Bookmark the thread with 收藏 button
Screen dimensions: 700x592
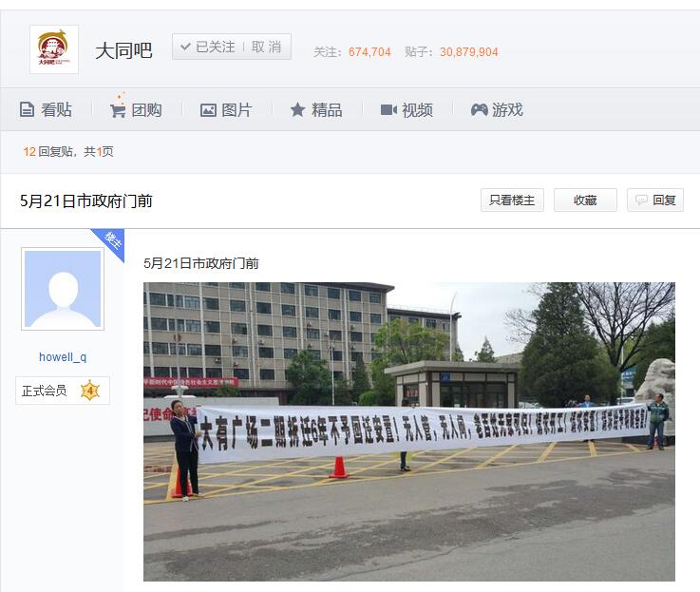585,201
